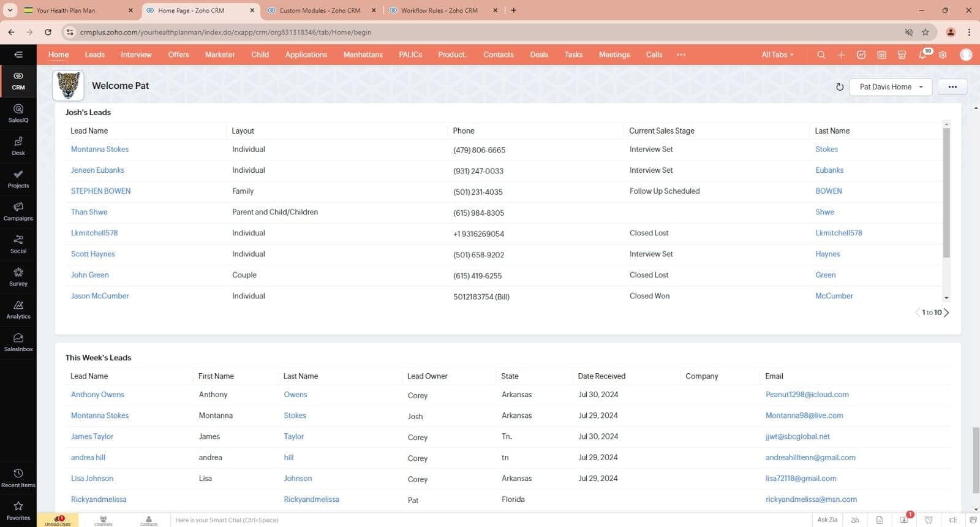Expand more modules ellipsis in nav bar
This screenshot has width=980, height=527.
[x=681, y=55]
